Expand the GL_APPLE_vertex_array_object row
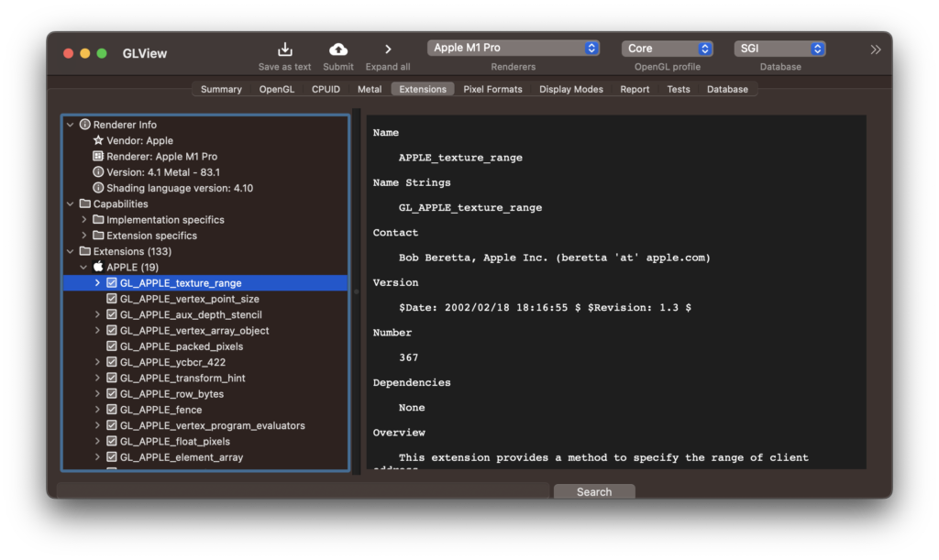939x560 pixels. pyautogui.click(x=97, y=330)
